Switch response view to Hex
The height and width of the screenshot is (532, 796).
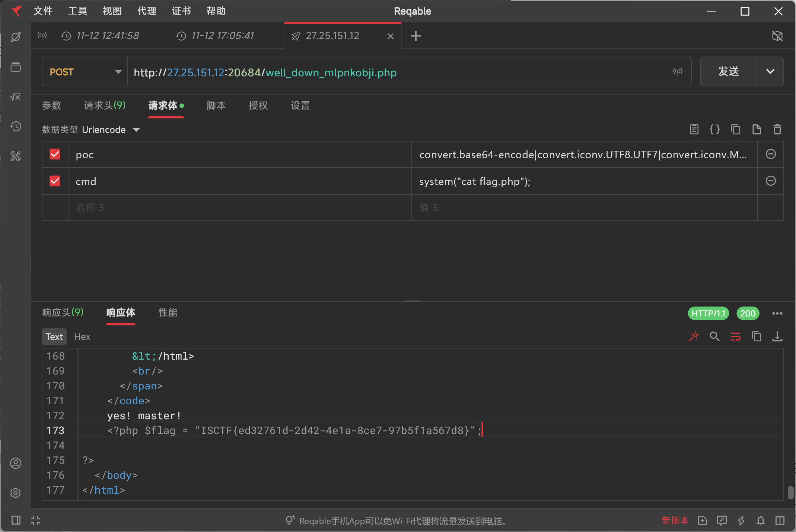(x=82, y=337)
